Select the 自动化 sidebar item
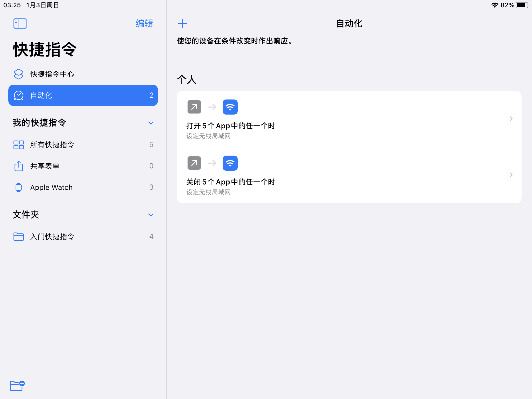 [x=83, y=95]
